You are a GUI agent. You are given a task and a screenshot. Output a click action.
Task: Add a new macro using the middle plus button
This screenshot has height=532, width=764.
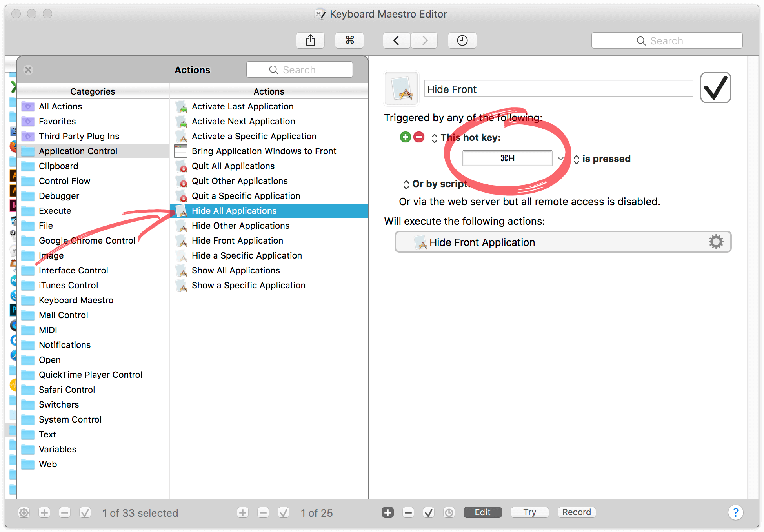(x=243, y=513)
